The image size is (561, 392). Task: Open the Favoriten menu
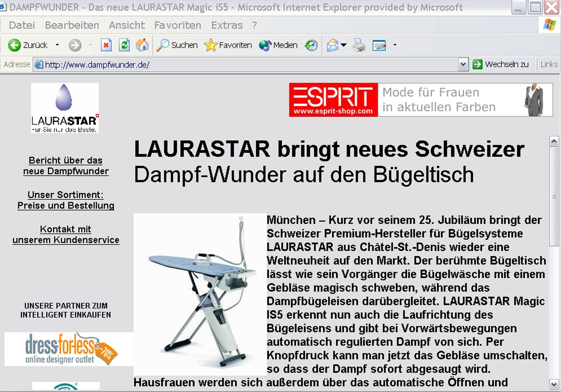point(178,25)
